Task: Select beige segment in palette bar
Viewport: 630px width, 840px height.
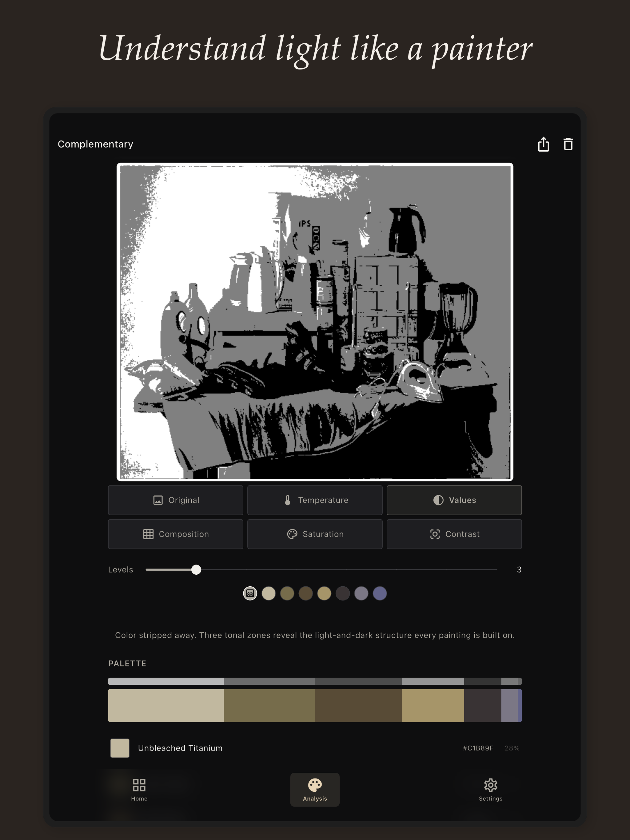Action: pyautogui.click(x=166, y=706)
